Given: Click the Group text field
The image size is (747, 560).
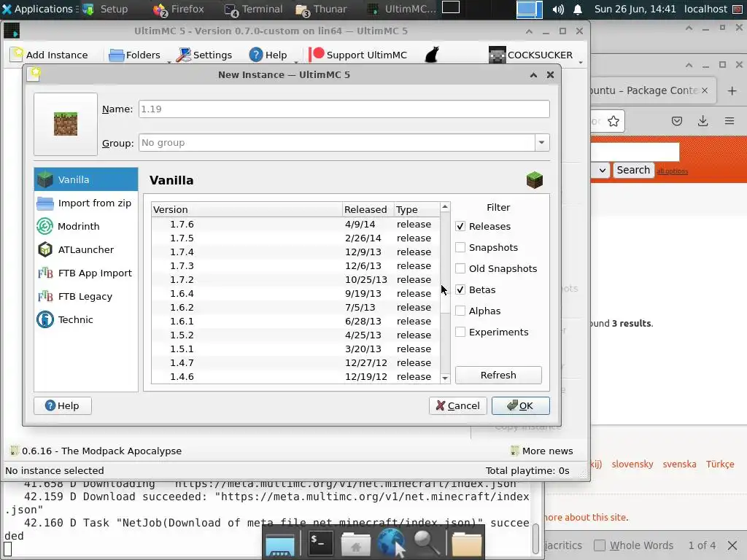Looking at the screenshot, I should pyautogui.click(x=336, y=142).
